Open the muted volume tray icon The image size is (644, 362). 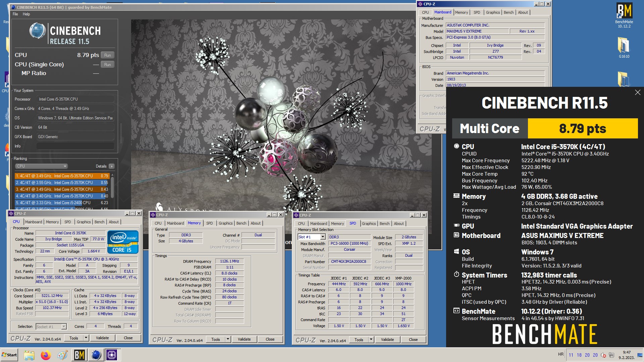[603, 355]
